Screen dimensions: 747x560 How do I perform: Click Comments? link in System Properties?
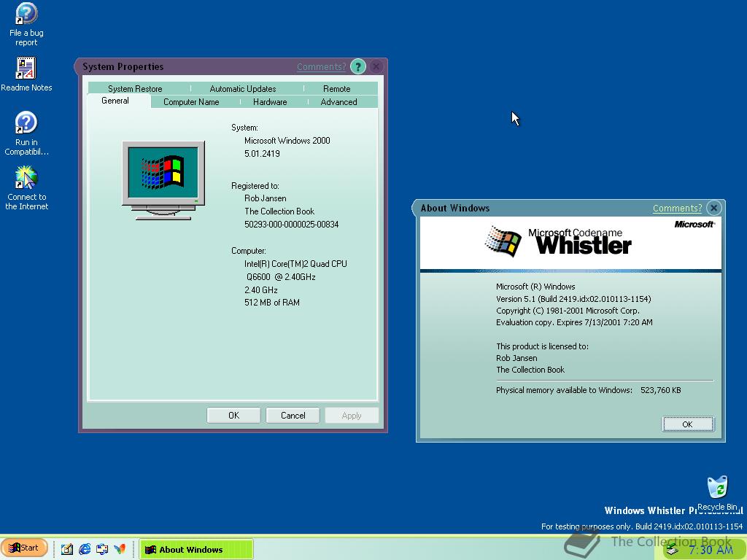click(321, 66)
